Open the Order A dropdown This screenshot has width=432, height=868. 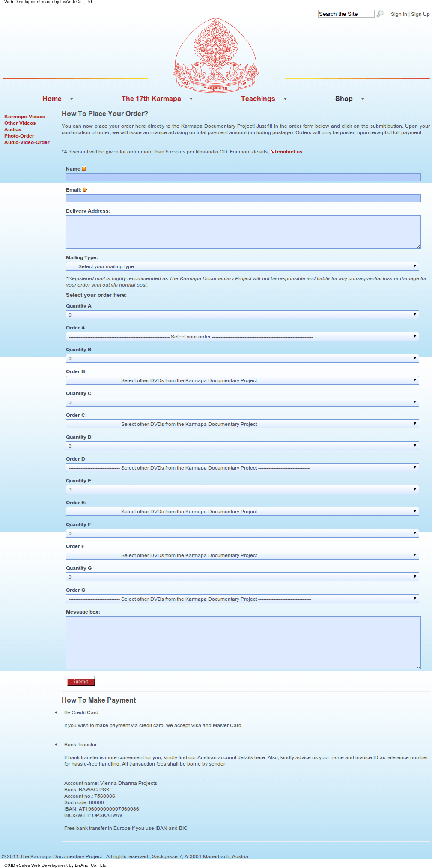(242, 337)
